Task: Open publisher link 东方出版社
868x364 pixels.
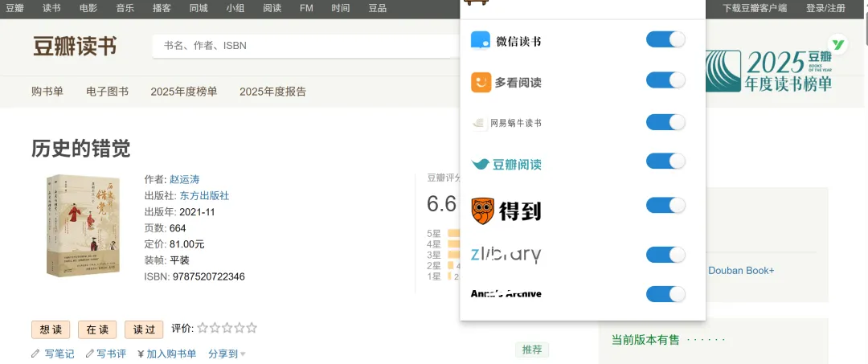Action: click(x=204, y=196)
